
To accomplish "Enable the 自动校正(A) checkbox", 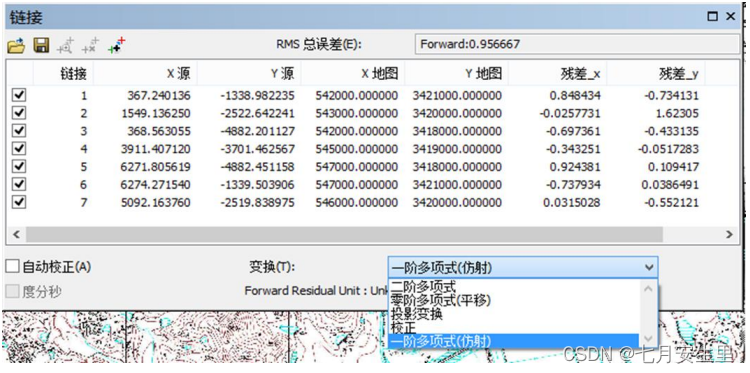I will (12, 266).
